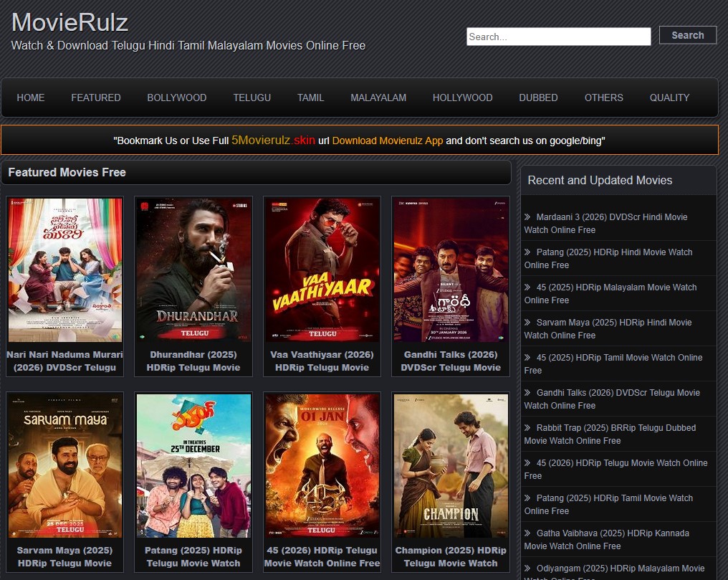Image resolution: width=728 pixels, height=580 pixels.
Task: Go to the Home menu item
Action: (31, 98)
